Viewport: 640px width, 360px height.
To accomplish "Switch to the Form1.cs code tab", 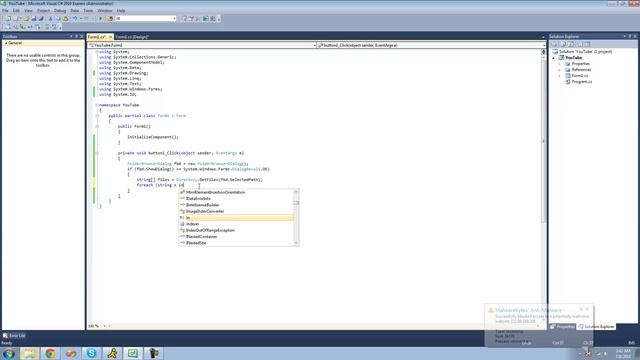I will click(97, 37).
